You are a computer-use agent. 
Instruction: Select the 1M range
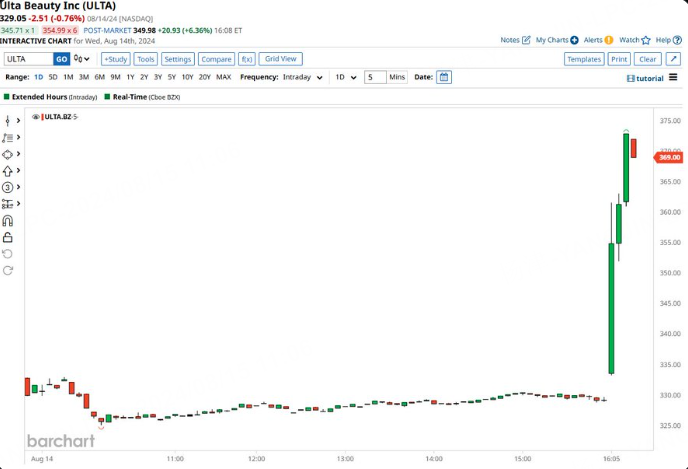(x=68, y=77)
